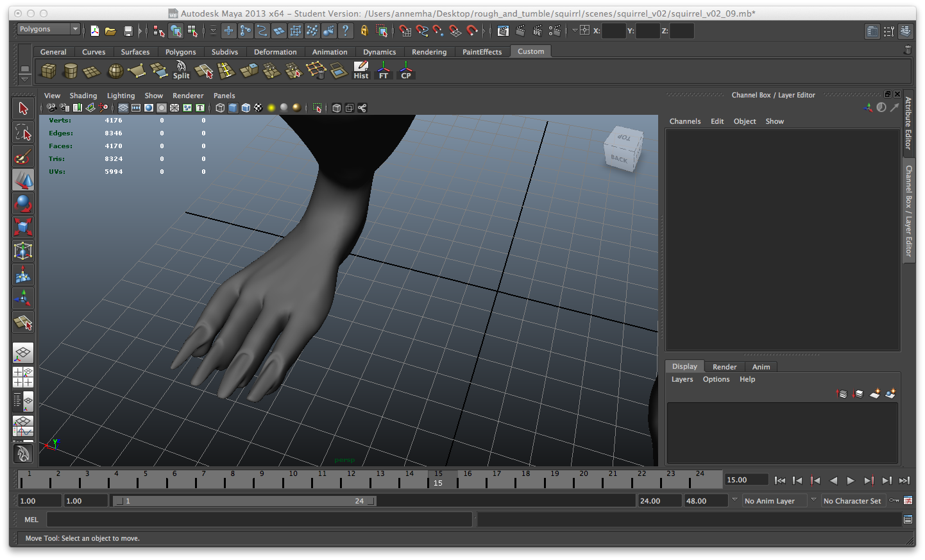Click the Split polygon shelf tool

[182, 71]
